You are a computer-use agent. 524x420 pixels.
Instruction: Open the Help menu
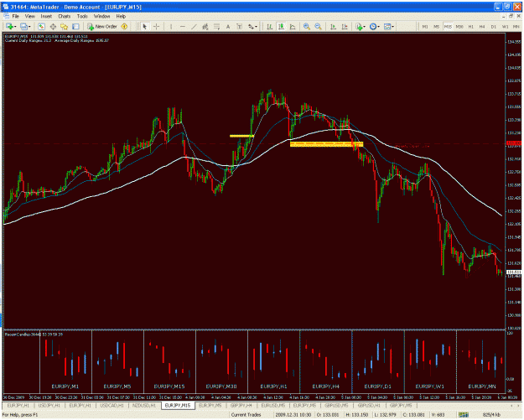point(121,16)
